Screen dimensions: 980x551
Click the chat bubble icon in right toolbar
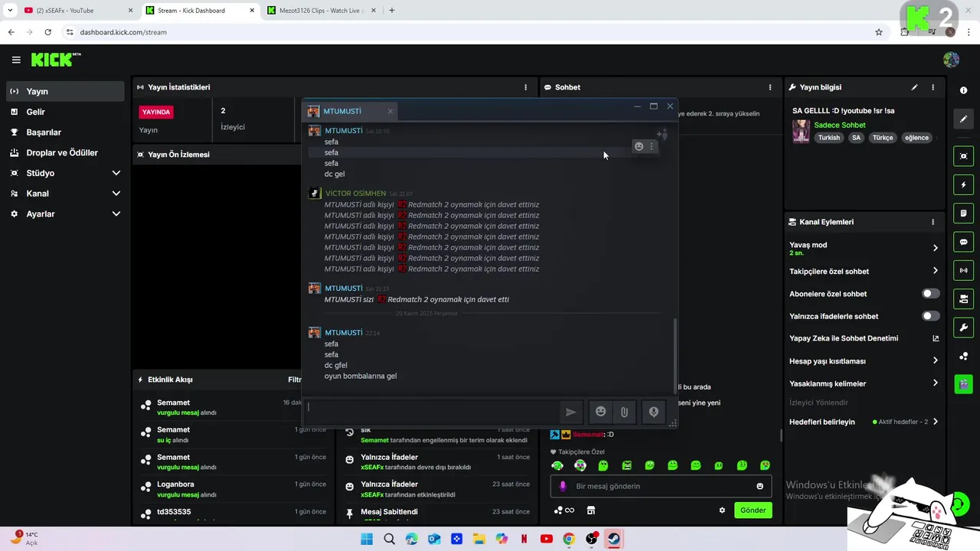(x=963, y=242)
